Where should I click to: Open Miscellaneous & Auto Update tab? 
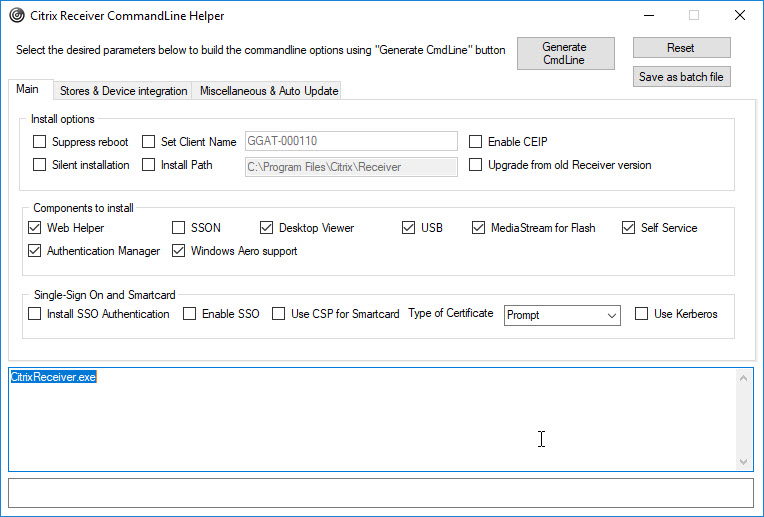268,91
